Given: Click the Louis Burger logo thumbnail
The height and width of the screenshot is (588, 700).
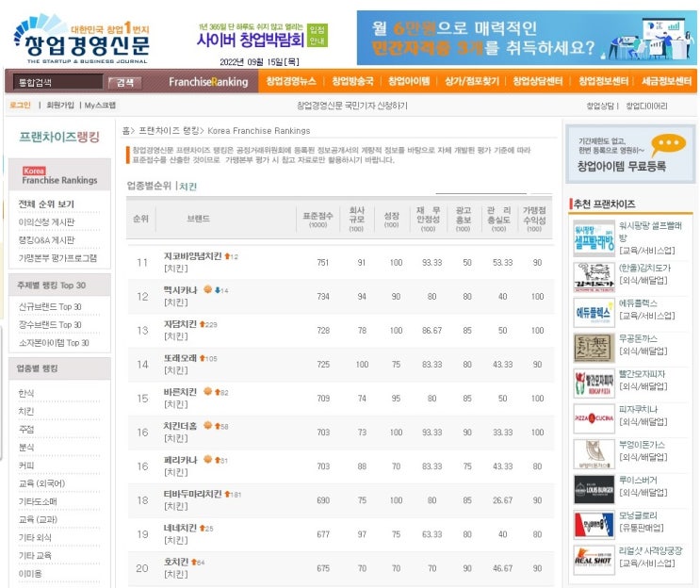Looking at the screenshot, I should [594, 489].
